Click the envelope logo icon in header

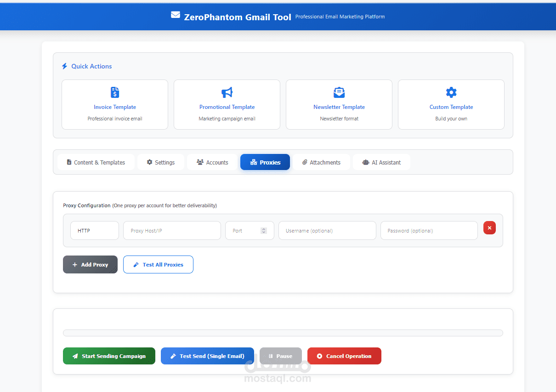(x=176, y=15)
